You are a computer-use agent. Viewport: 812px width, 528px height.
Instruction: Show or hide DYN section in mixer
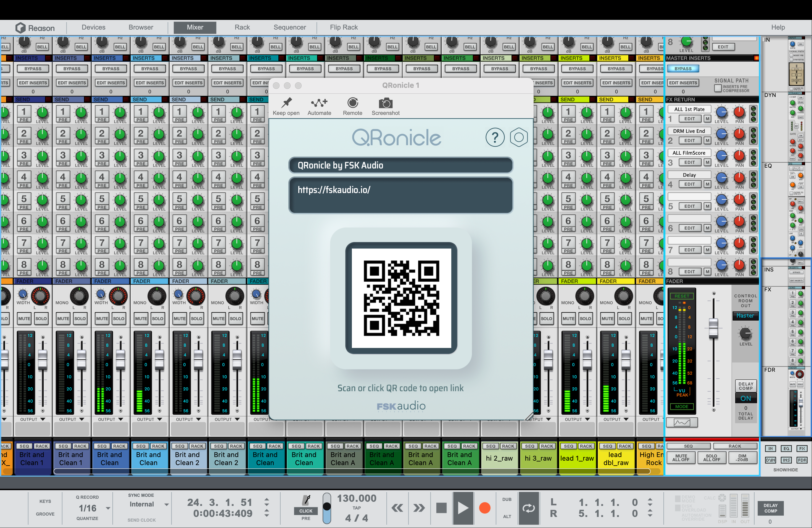pyautogui.click(x=770, y=460)
